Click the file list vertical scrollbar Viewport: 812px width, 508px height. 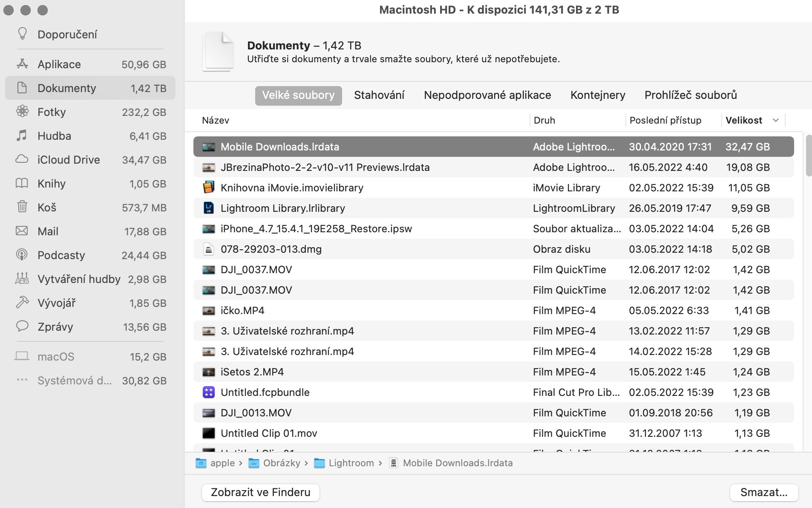pos(808,156)
